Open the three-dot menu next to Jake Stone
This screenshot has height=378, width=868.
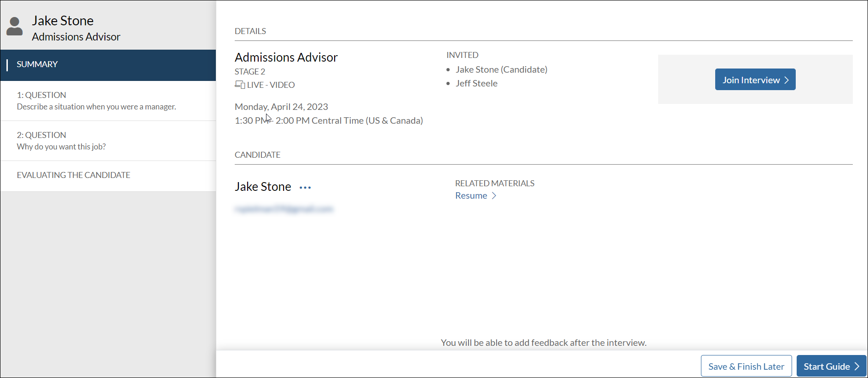coord(305,188)
